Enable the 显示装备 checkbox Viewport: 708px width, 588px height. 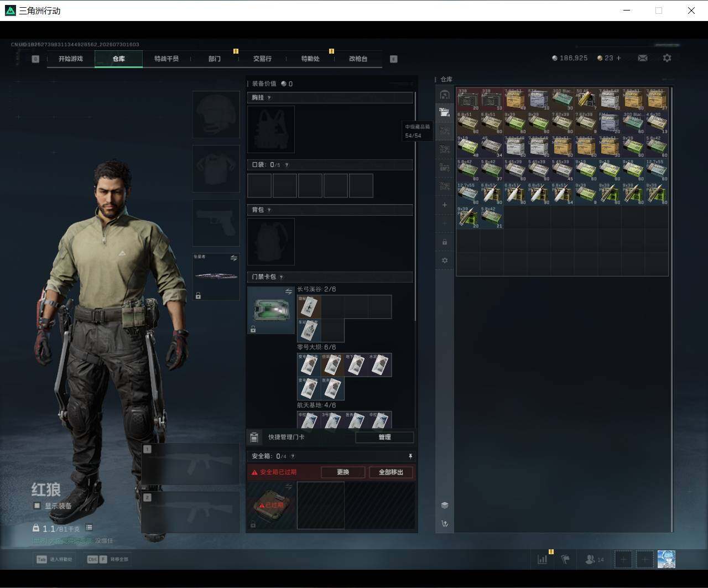click(37, 506)
